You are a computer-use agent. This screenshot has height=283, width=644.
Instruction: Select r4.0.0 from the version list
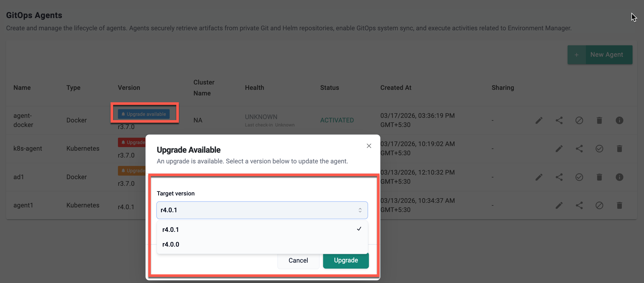[x=171, y=244]
